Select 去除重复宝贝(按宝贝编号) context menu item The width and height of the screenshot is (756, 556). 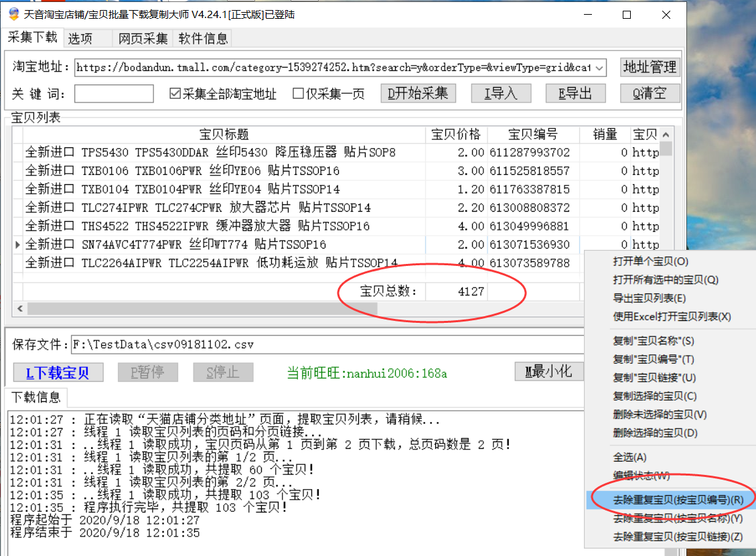click(678, 500)
